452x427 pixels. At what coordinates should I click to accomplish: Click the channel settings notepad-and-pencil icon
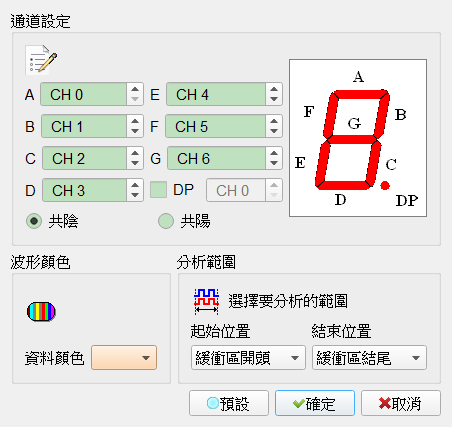pos(41,60)
